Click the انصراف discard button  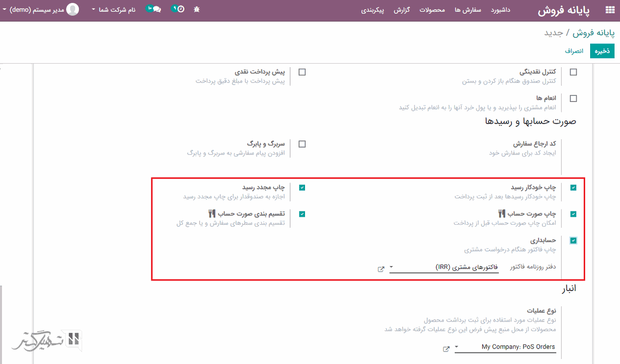coord(574,51)
